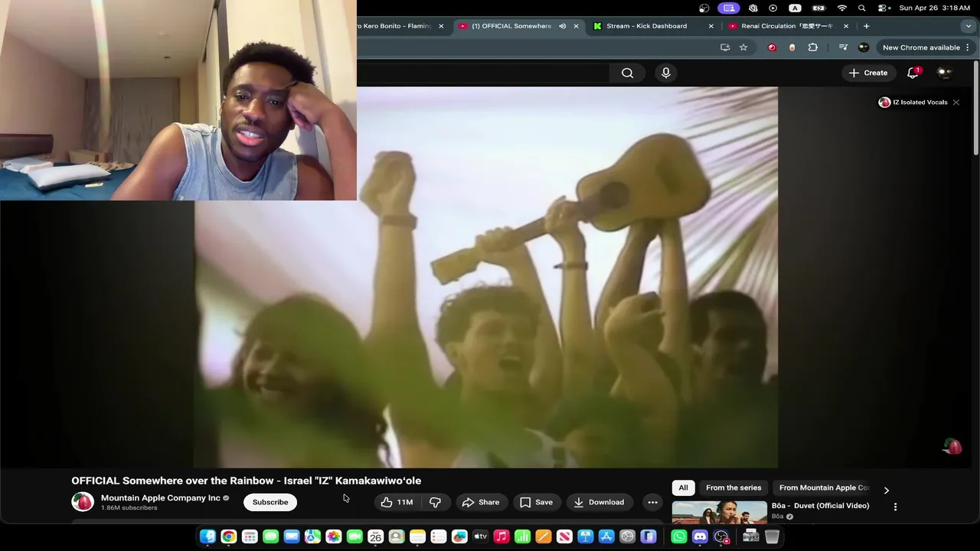980x551 pixels.
Task: Open WhatsApp from the Dock
Action: (679, 536)
